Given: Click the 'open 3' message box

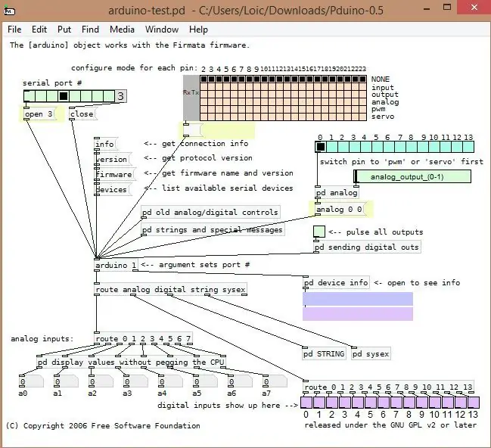Looking at the screenshot, I should [39, 114].
